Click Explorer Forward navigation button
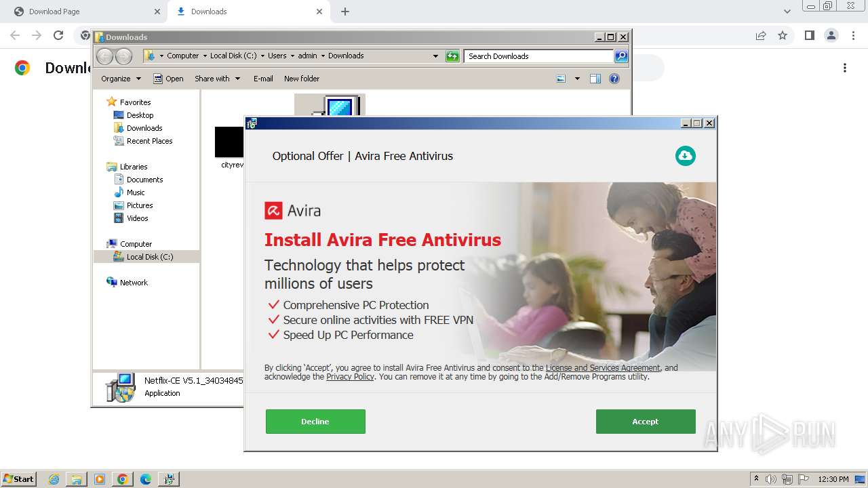The height and width of the screenshot is (488, 868). pyautogui.click(x=123, y=56)
